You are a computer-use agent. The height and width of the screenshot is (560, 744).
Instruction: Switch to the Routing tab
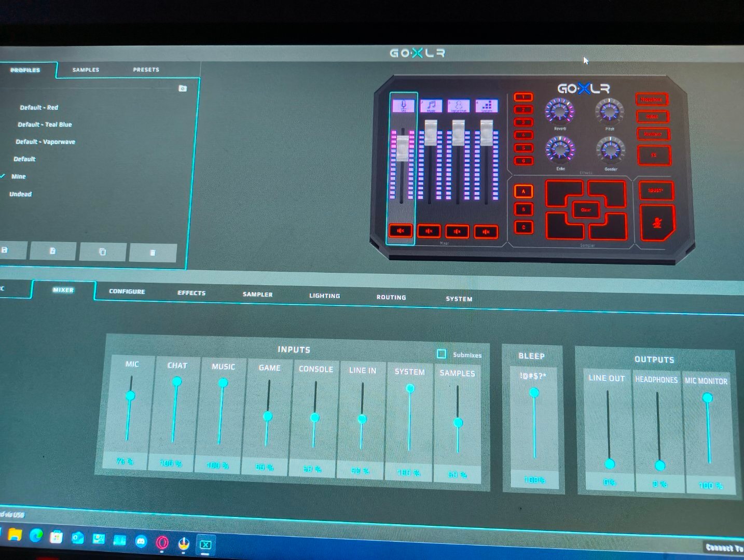point(391,297)
